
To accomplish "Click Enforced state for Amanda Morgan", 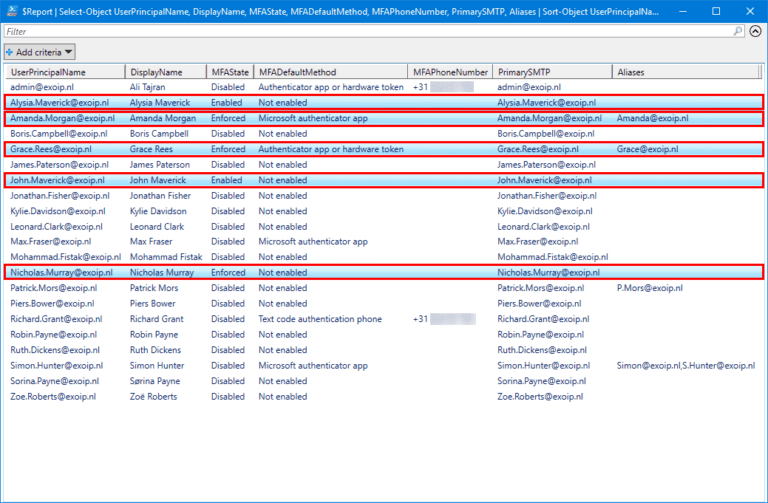I will [228, 118].
